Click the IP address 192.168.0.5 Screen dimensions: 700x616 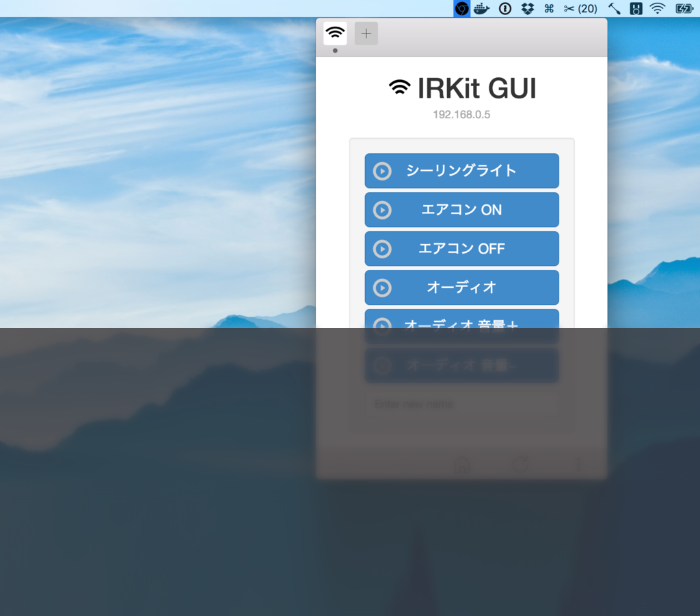(462, 115)
